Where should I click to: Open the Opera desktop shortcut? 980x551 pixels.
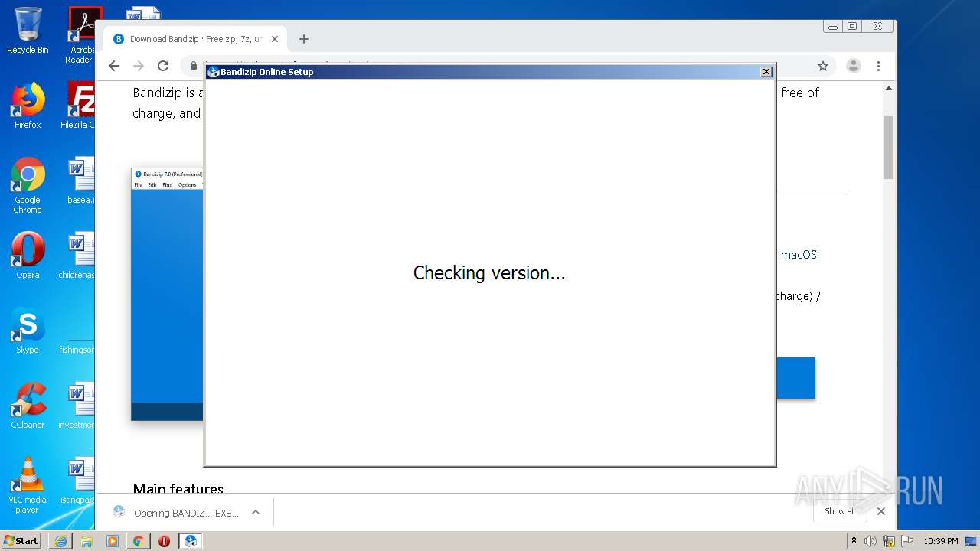click(28, 256)
